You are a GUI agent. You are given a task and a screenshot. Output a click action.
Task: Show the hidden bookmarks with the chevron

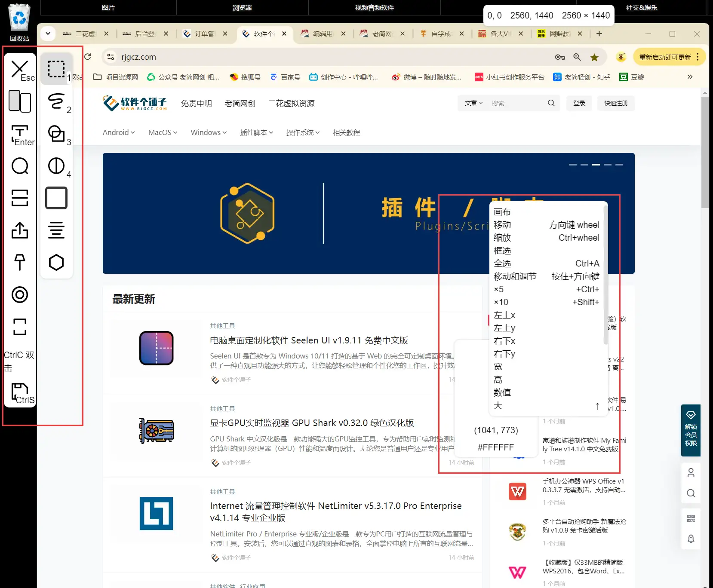tap(690, 77)
